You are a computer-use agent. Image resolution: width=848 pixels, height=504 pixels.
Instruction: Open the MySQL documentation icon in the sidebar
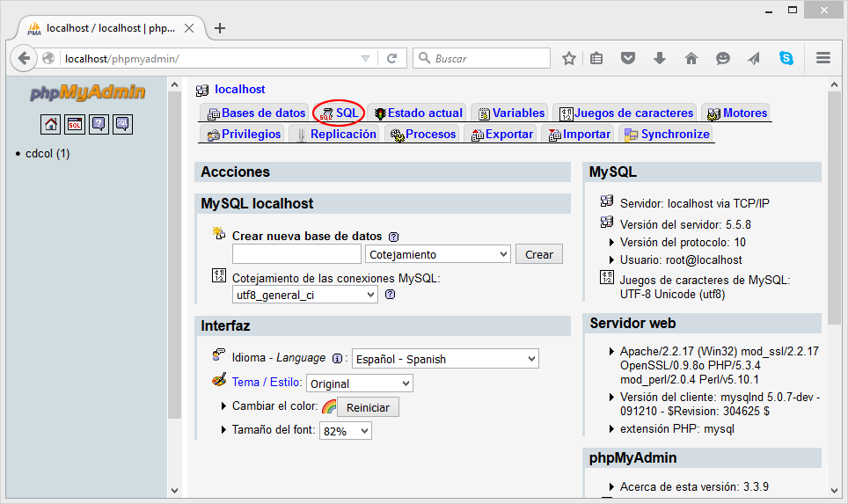point(123,124)
